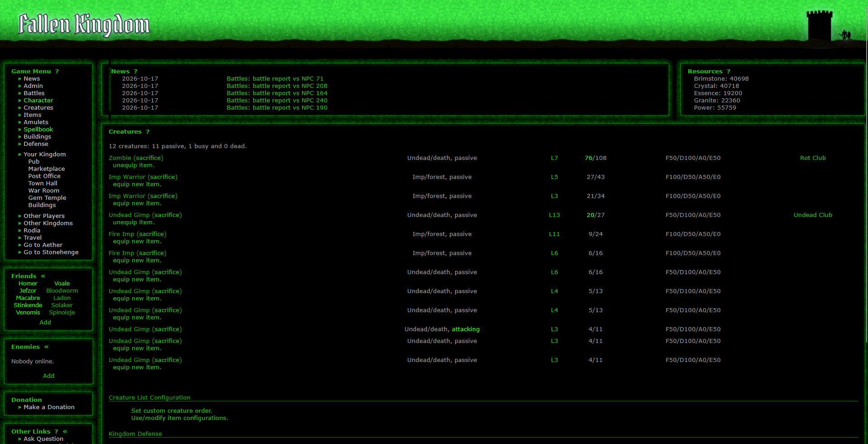Equip new item on L5 Imp Warrior
Viewport: 868px width, 444px height.
click(137, 184)
